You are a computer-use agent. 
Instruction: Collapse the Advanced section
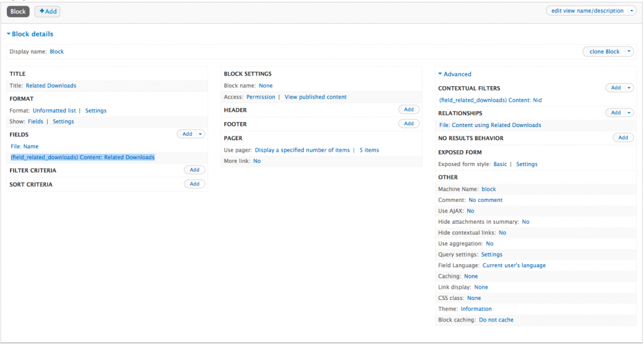(455, 74)
